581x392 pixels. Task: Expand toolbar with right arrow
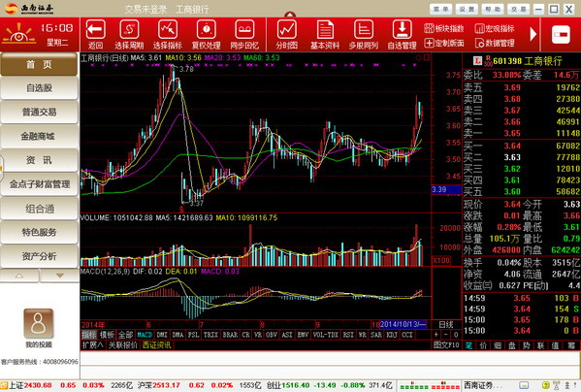533,34
